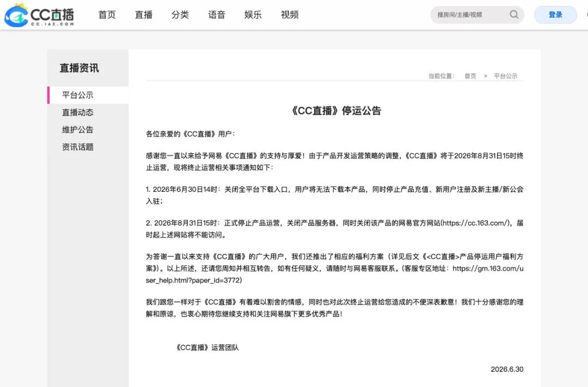The width and height of the screenshot is (588, 387).
Task: Go to the 视频 section
Action: tap(290, 15)
